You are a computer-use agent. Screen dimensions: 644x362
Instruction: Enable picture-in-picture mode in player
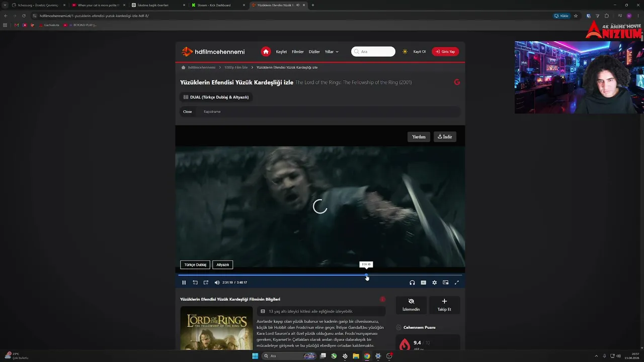445,283
